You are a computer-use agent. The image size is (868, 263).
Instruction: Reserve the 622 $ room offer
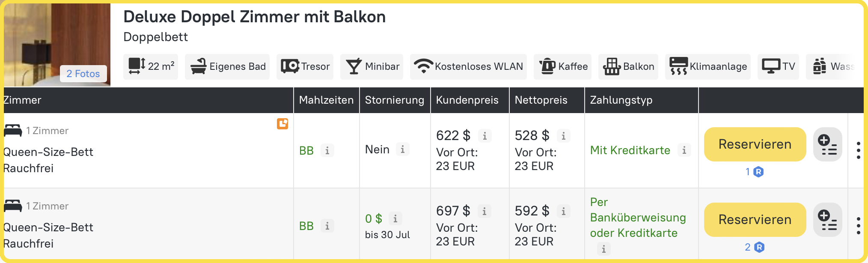(x=755, y=144)
